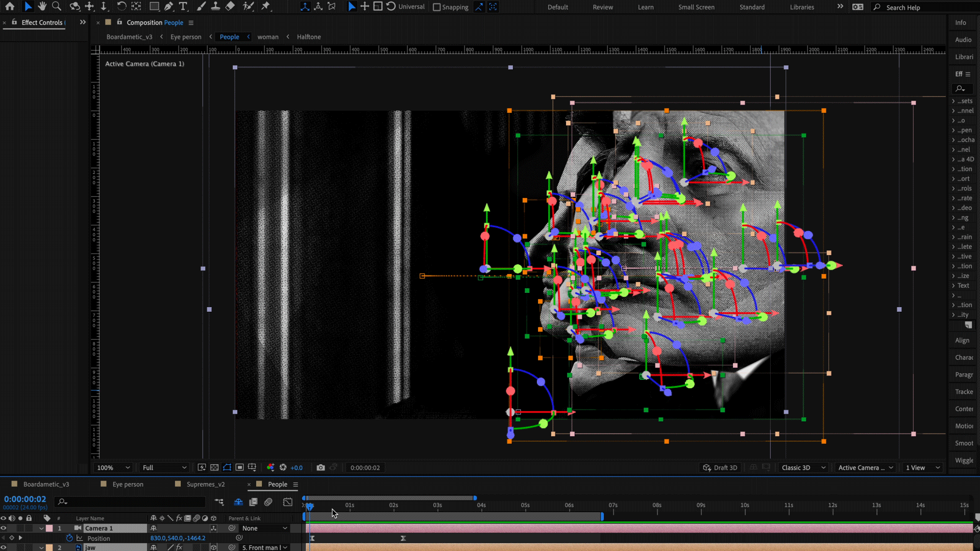Click the Reset Exposure icon
Image resolution: width=980 pixels, height=551 pixels.
(283, 467)
